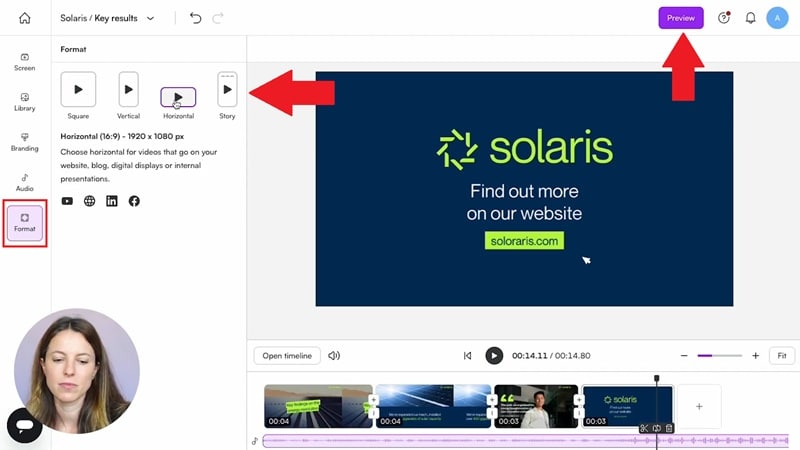Click the website globe icon
Image resolution: width=800 pixels, height=450 pixels.
pos(89,201)
